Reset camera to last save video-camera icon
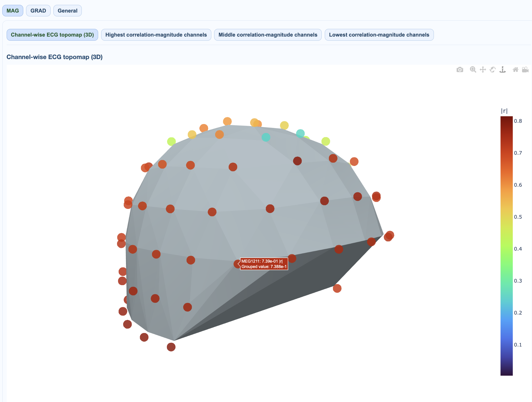This screenshot has width=532, height=402. pyautogui.click(x=525, y=70)
